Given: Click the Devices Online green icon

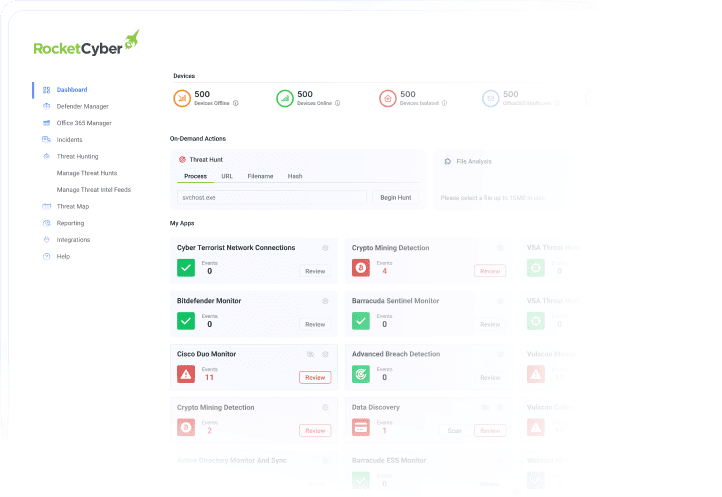Looking at the screenshot, I should point(285,98).
